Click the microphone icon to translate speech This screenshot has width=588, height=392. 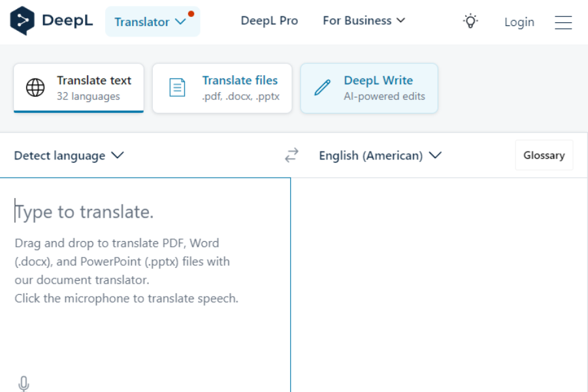[x=24, y=384]
